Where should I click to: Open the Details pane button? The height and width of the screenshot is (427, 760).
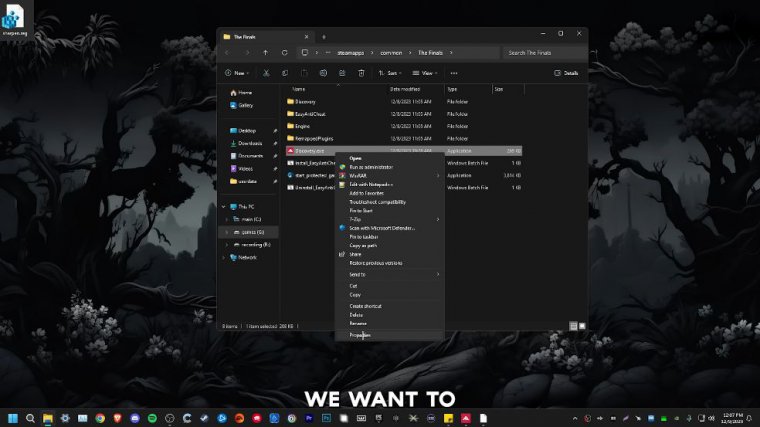click(567, 73)
